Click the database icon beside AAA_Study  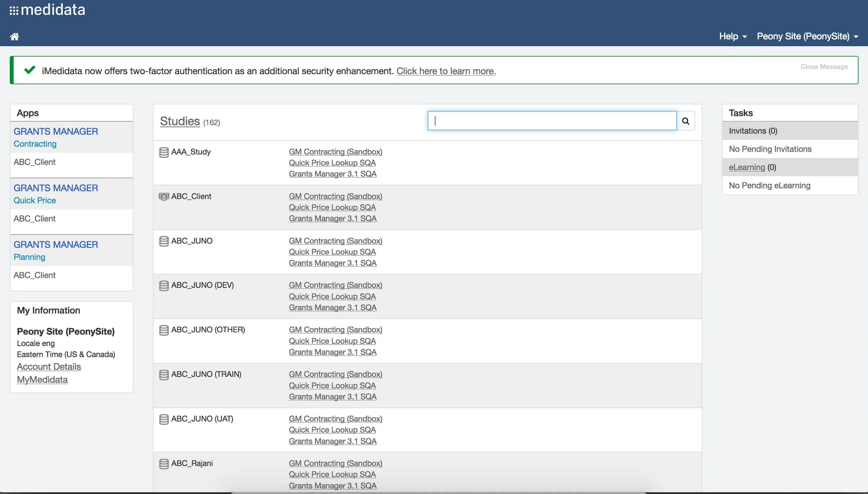[164, 152]
